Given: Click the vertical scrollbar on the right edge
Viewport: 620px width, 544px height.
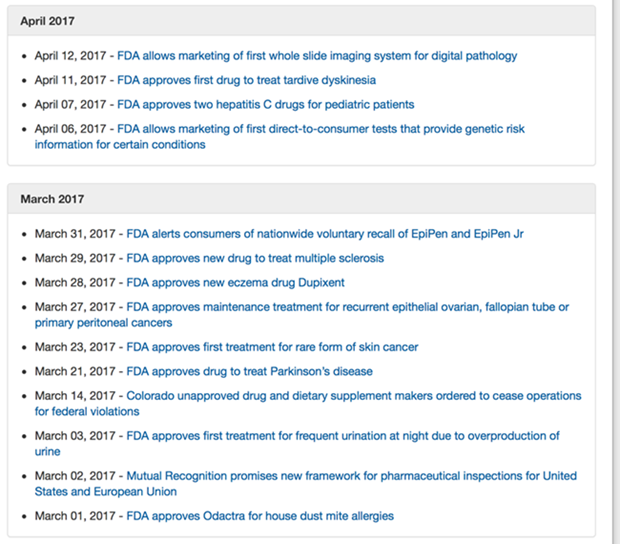Looking at the screenshot, I should 613,270.
